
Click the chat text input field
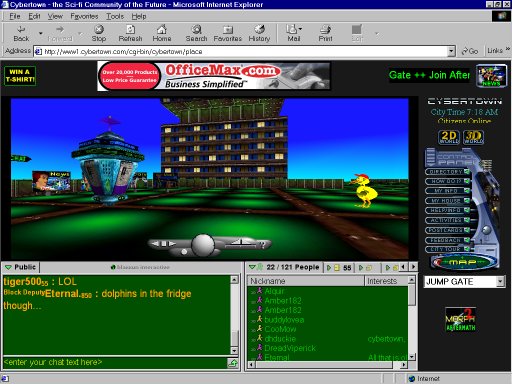[x=115, y=363]
